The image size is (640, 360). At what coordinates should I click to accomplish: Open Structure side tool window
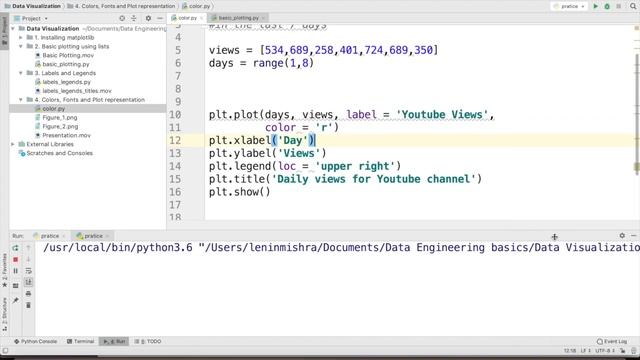pyautogui.click(x=4, y=314)
